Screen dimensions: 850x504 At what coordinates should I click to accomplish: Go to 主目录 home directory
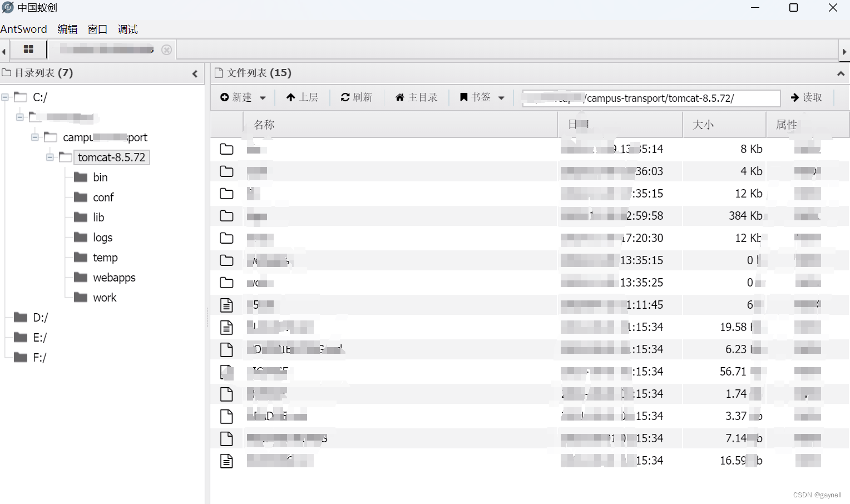416,97
